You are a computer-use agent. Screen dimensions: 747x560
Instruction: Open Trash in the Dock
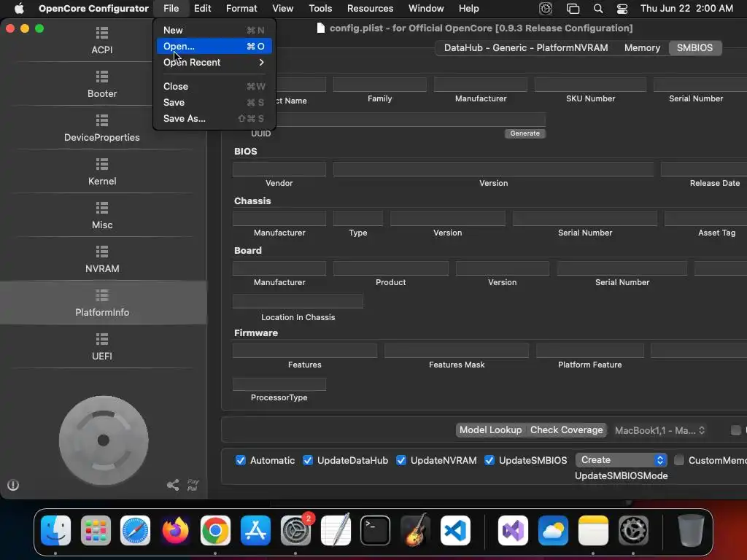click(x=691, y=530)
